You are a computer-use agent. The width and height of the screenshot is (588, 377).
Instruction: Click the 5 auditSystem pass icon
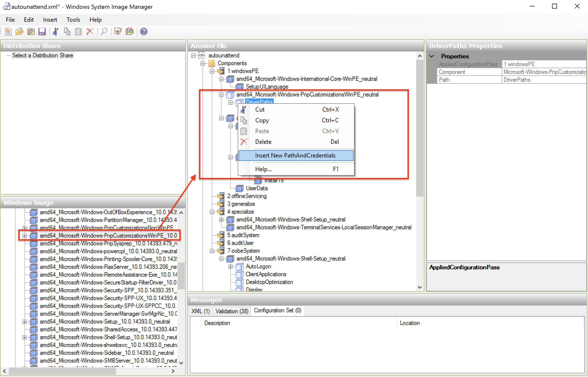click(x=221, y=235)
